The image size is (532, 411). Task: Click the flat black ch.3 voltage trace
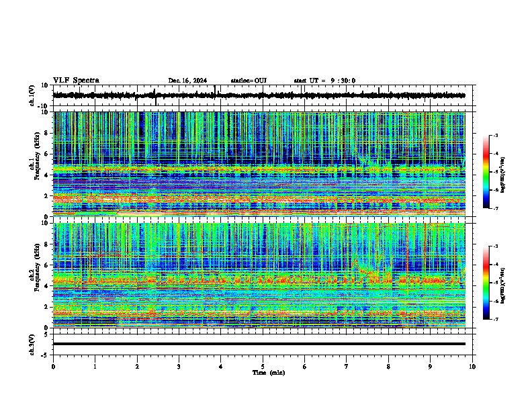pos(259,344)
